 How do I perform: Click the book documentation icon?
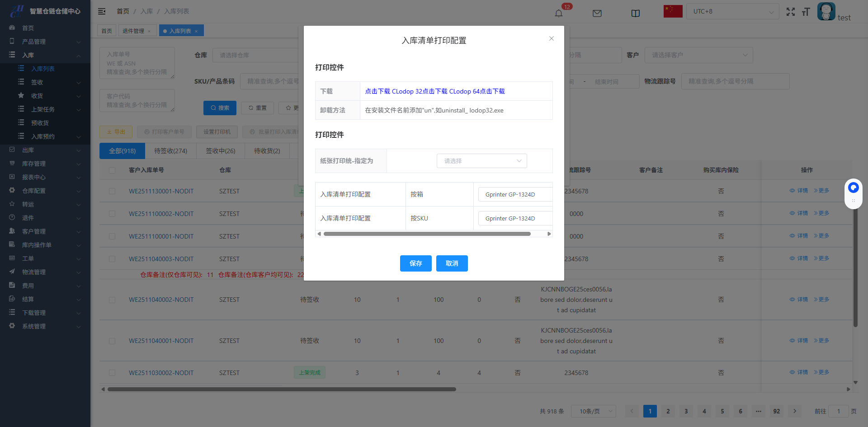pyautogui.click(x=635, y=13)
